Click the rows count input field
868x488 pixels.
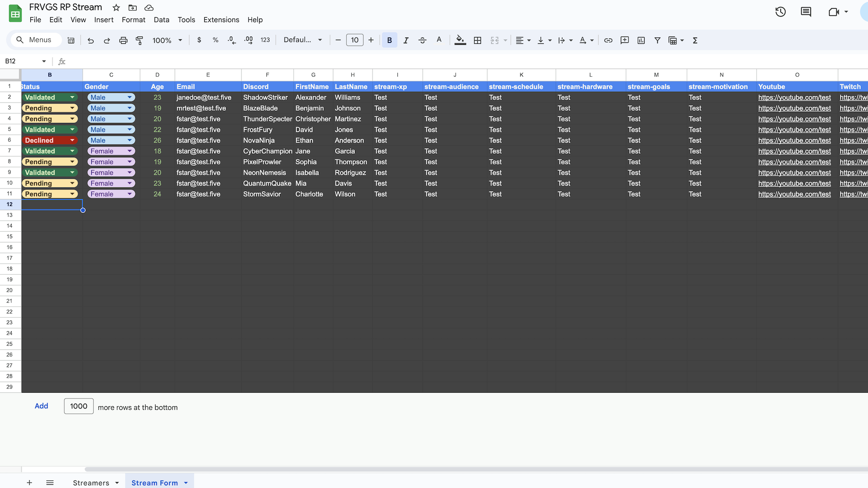(x=79, y=406)
